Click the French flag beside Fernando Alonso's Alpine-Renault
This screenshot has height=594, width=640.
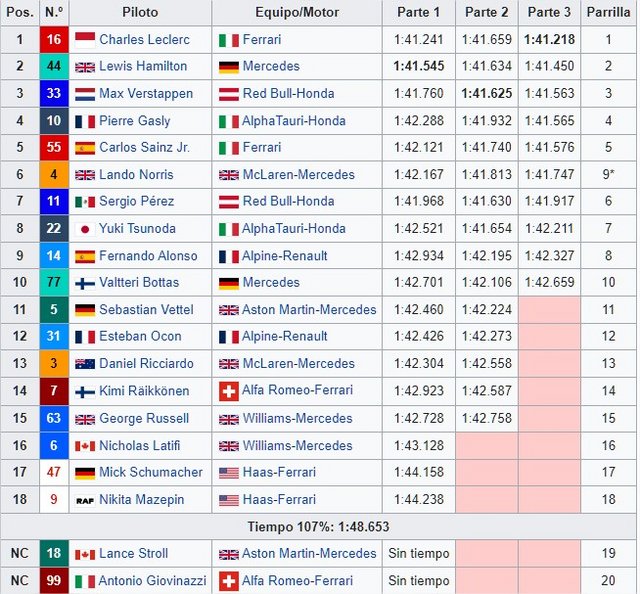pos(229,256)
